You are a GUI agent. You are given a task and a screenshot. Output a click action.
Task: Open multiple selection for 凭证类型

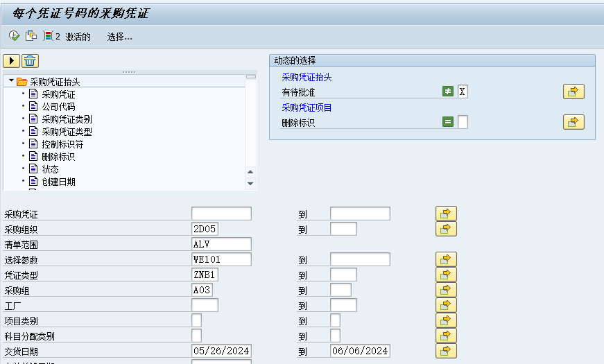pos(446,275)
